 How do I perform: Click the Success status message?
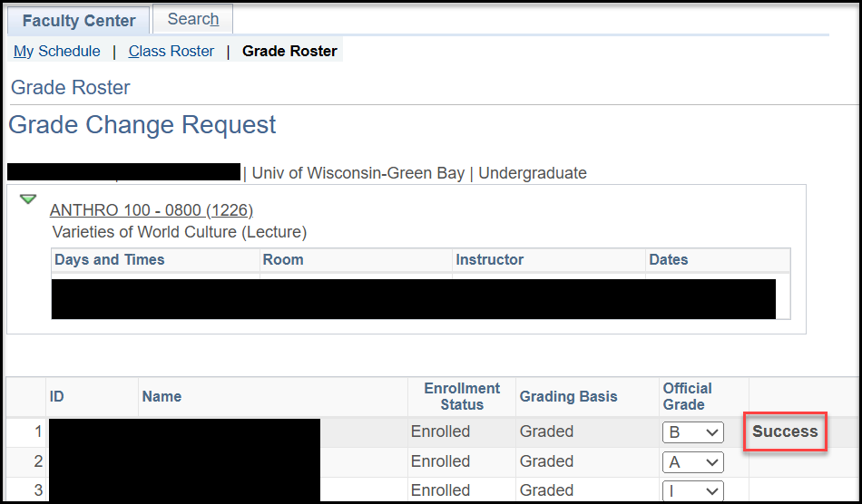tap(785, 431)
